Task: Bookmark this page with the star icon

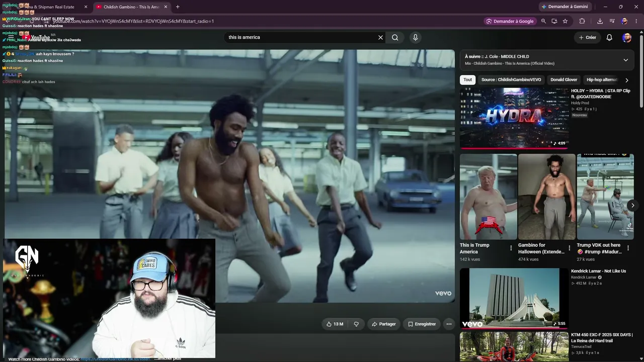Action: [565, 21]
